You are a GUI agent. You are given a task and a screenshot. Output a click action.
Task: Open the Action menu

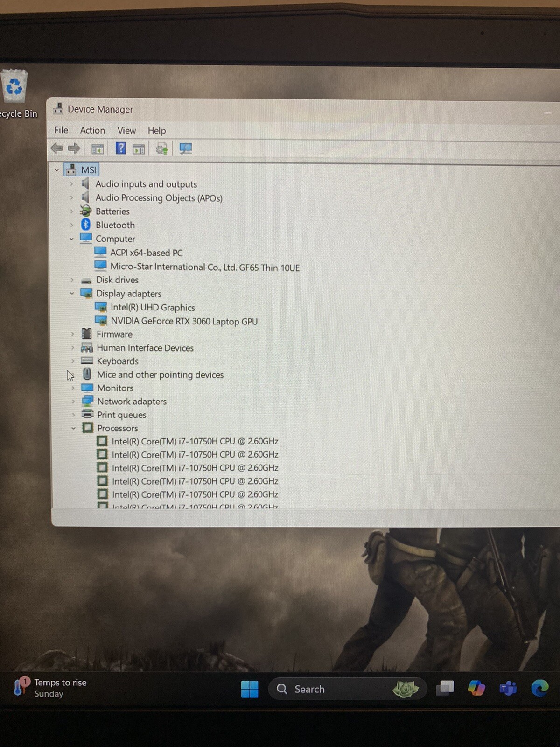(92, 130)
